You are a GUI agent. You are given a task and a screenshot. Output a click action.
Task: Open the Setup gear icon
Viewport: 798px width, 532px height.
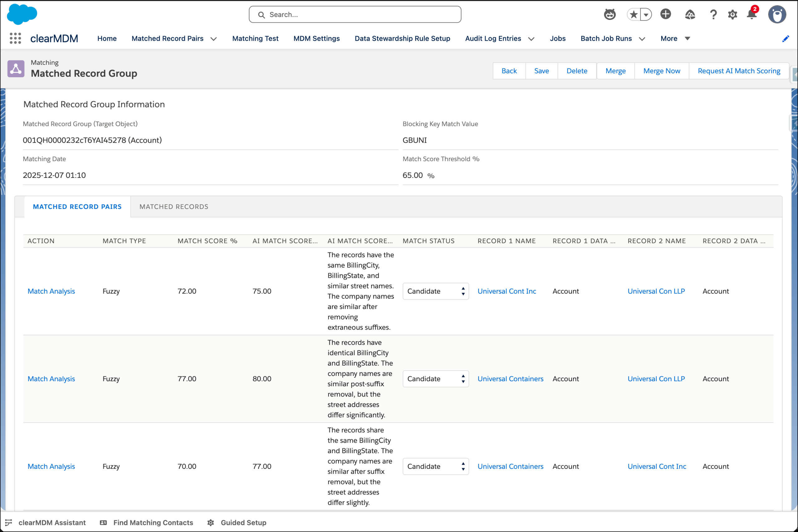click(x=733, y=14)
